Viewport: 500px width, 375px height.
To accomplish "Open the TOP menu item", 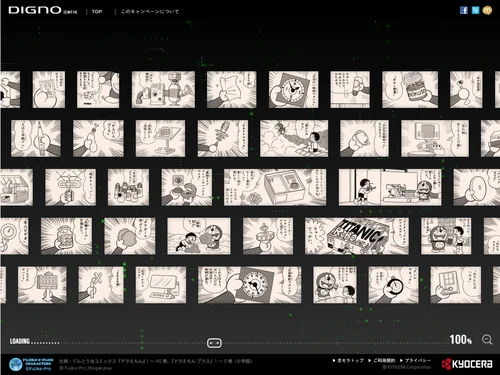I will point(97,12).
